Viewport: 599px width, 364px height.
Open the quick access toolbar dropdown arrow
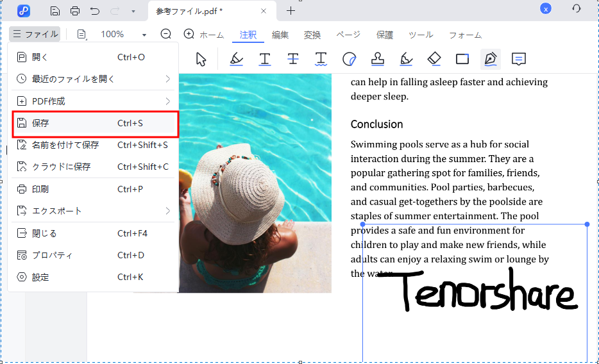point(133,11)
